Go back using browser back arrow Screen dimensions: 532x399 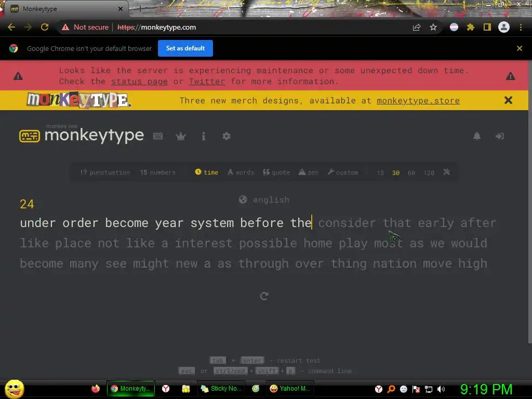tap(11, 27)
